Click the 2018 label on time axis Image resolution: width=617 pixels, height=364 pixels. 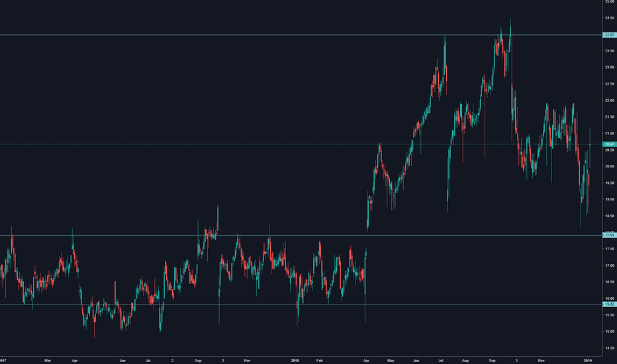(x=295, y=361)
